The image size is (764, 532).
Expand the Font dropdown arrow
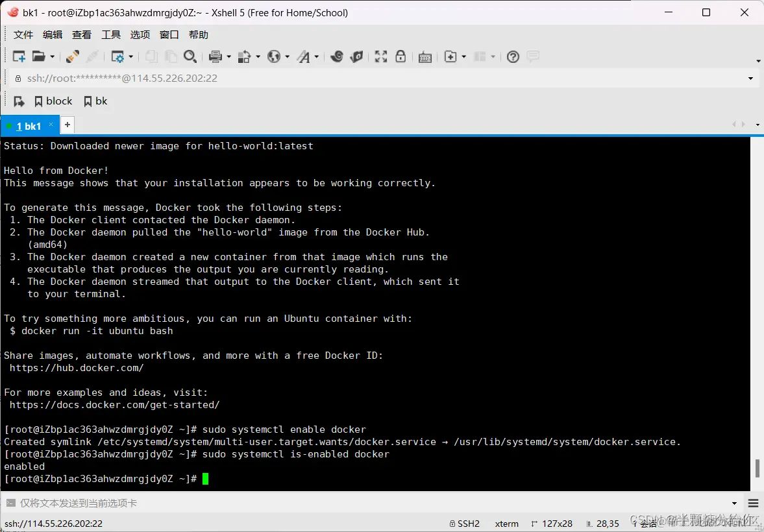click(317, 57)
